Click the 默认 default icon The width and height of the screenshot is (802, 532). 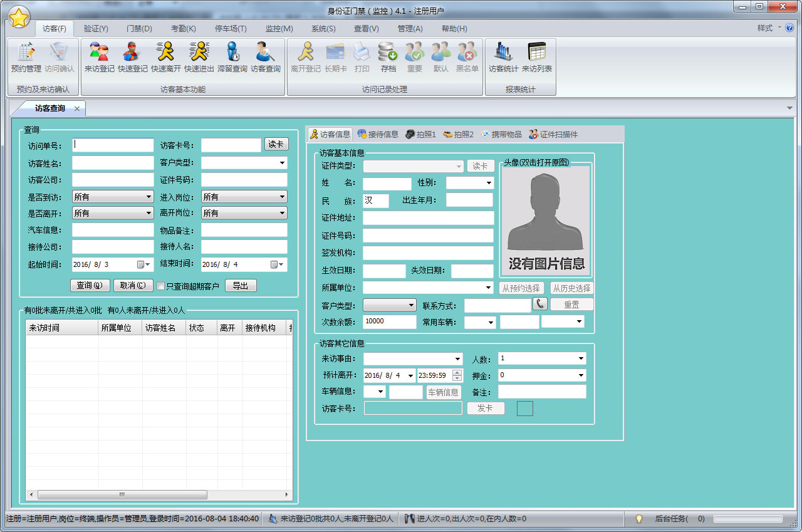pos(441,58)
